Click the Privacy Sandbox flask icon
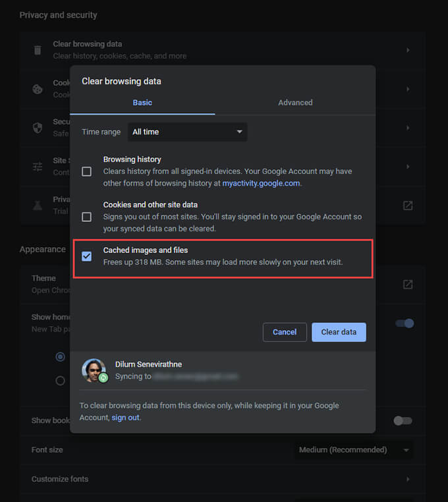This screenshot has height=502, width=448. coord(38,206)
